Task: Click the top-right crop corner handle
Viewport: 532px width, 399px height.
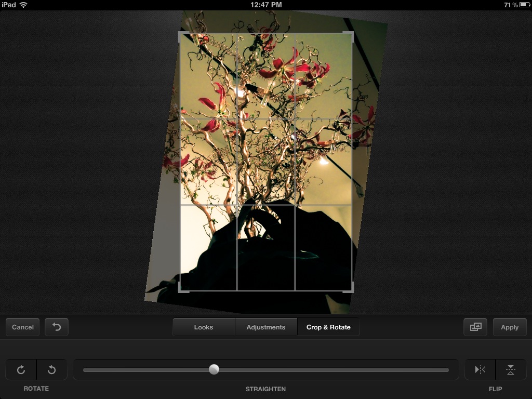Action: (x=351, y=34)
